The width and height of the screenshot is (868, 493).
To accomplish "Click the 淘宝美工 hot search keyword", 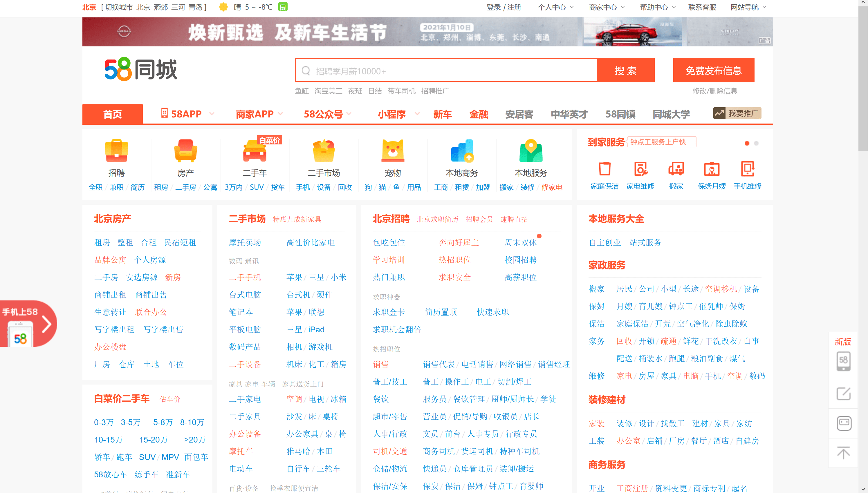I will [328, 91].
